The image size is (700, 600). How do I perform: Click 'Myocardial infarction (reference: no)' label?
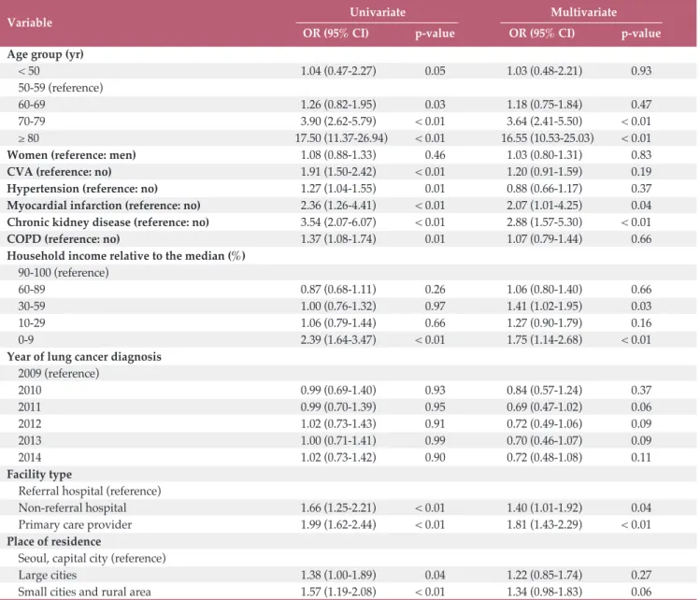point(104,206)
